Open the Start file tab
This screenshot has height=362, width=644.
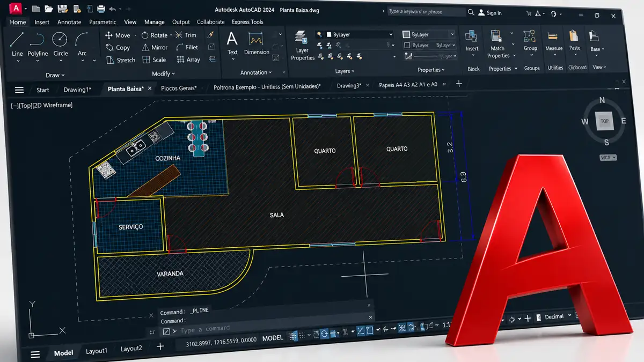pyautogui.click(x=43, y=90)
